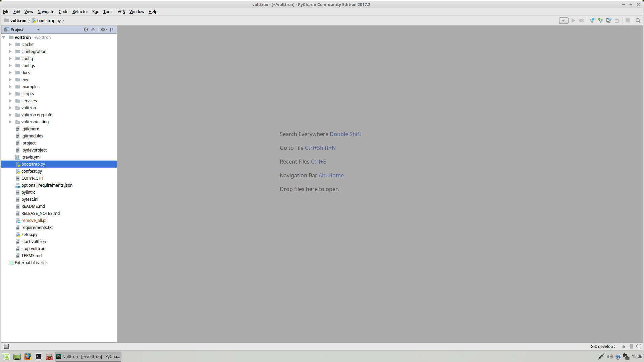This screenshot has width=644, height=362.
Task: Select setup.py in project tree
Action: (30, 235)
